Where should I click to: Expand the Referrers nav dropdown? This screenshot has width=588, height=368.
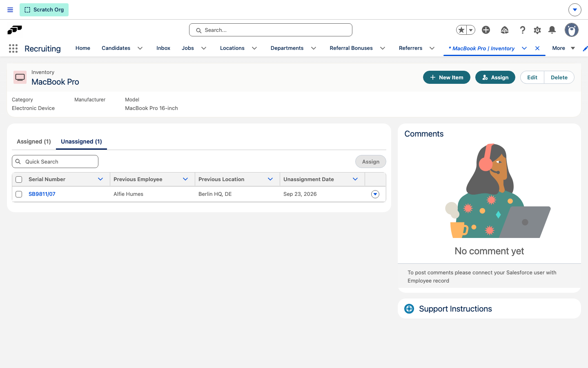click(432, 48)
